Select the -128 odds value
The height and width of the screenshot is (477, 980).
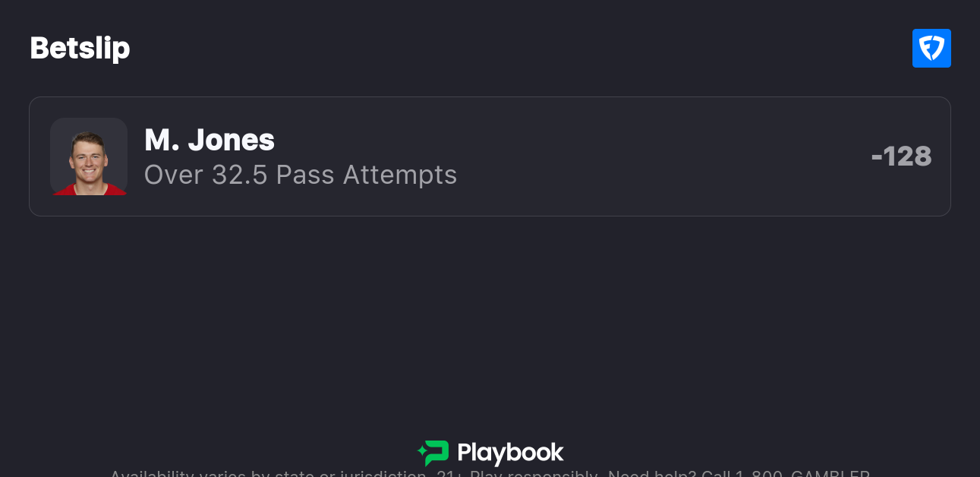[x=901, y=156]
